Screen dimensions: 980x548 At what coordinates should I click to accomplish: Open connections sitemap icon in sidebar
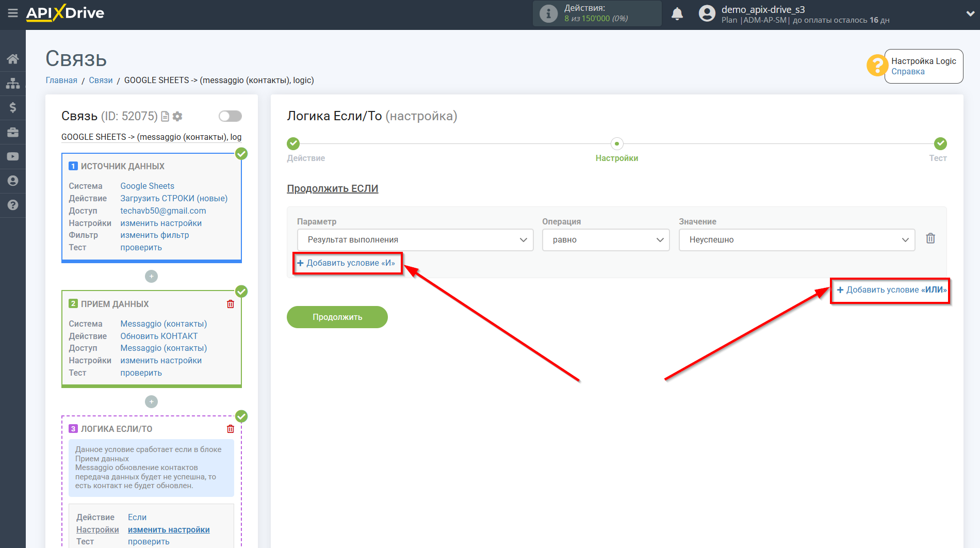tap(12, 83)
